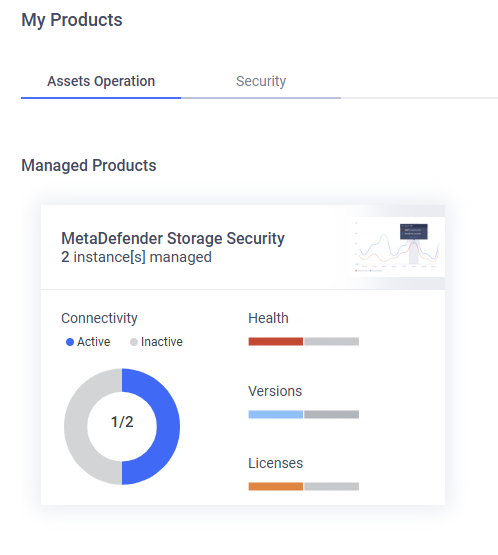The image size is (498, 555).
Task: Click the gray Health bar segment
Action: point(332,342)
